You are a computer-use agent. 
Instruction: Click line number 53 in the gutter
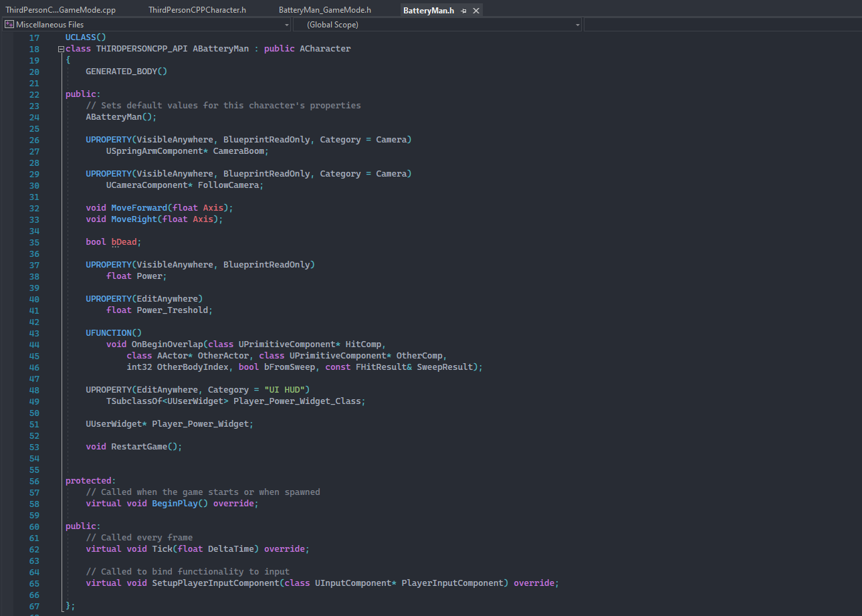[x=35, y=447]
